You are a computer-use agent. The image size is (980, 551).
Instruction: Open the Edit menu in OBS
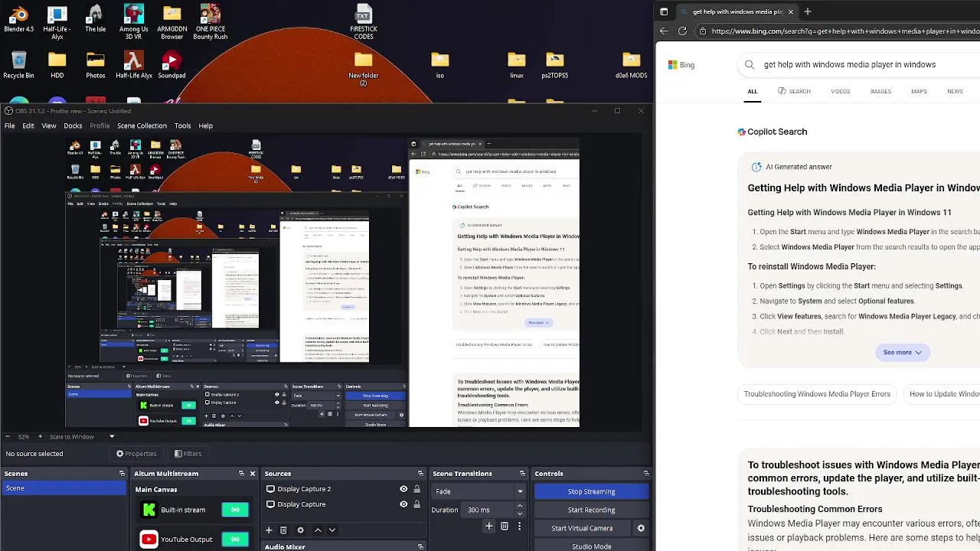28,126
